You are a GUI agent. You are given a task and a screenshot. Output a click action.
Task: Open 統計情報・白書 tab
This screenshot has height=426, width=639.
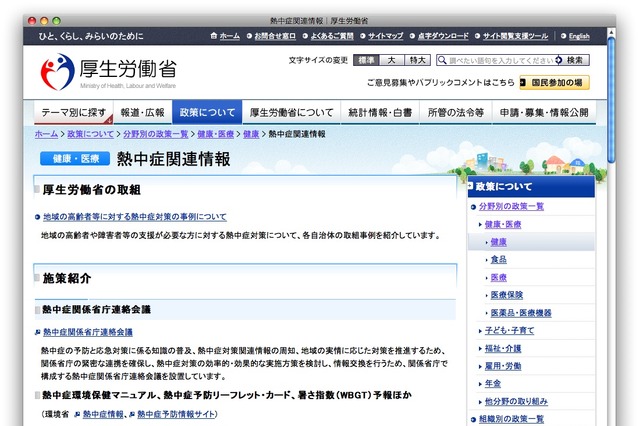(x=380, y=112)
